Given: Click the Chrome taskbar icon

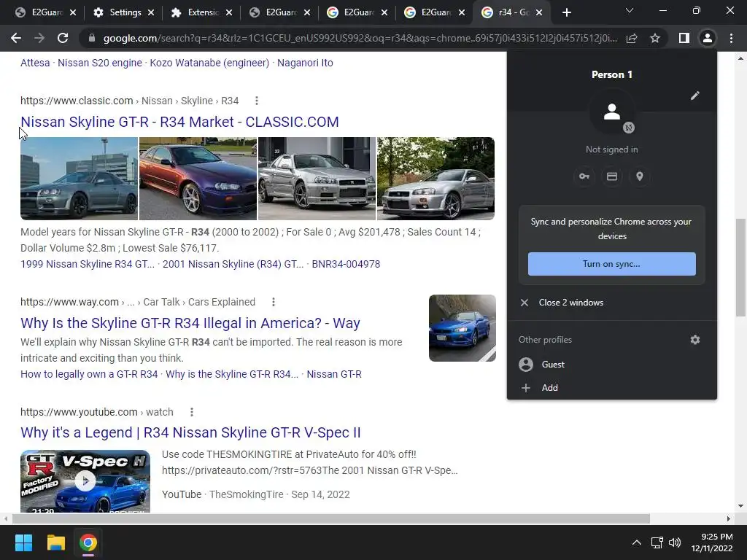Looking at the screenshot, I should 88,542.
